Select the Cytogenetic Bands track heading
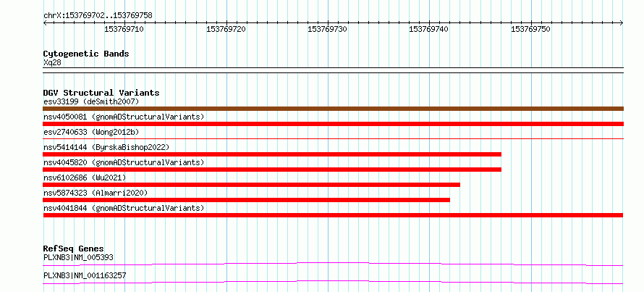This screenshot has height=292, width=644. 86,54
